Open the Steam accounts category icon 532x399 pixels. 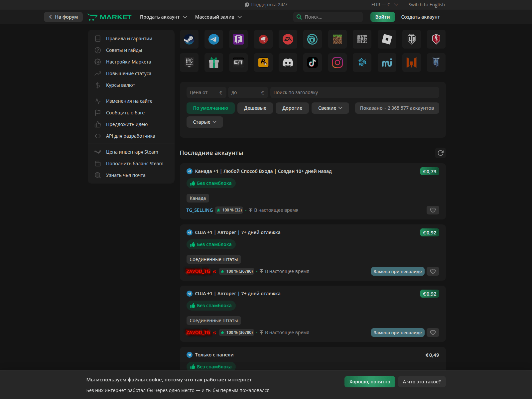pos(189,39)
